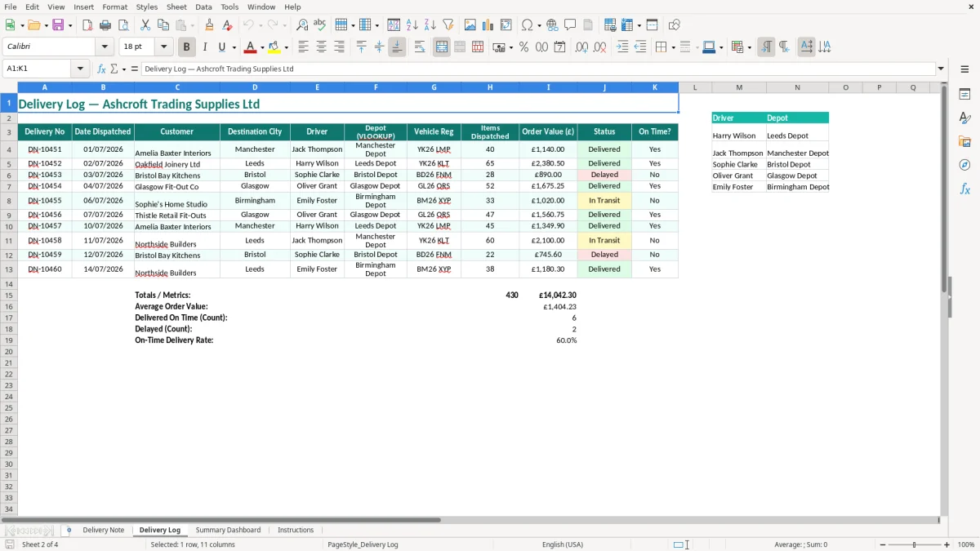This screenshot has width=980, height=551.
Task: Insert a chart
Action: [488, 25]
